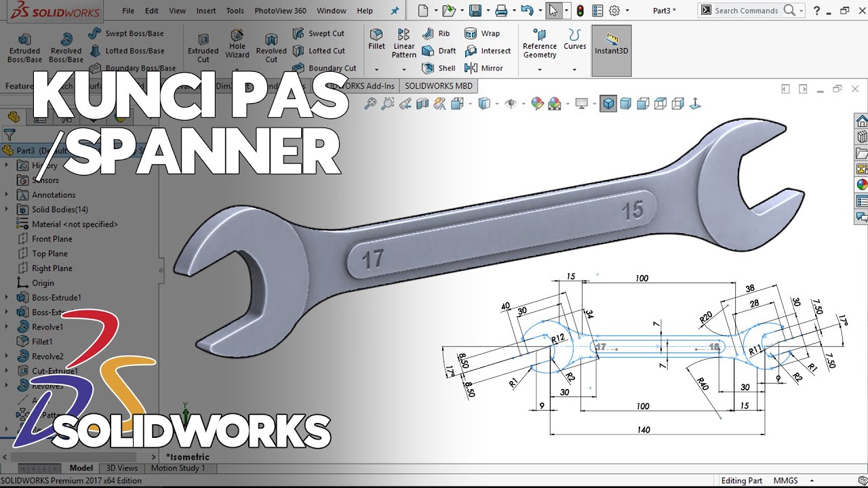Select the Swept Cut tool
The height and width of the screenshot is (488, 868).
coord(318,33)
